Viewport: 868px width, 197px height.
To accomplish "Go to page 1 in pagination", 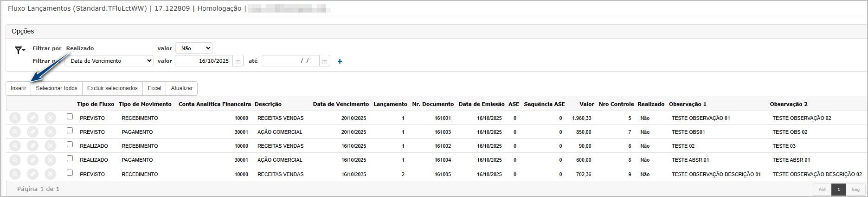I will (838, 190).
